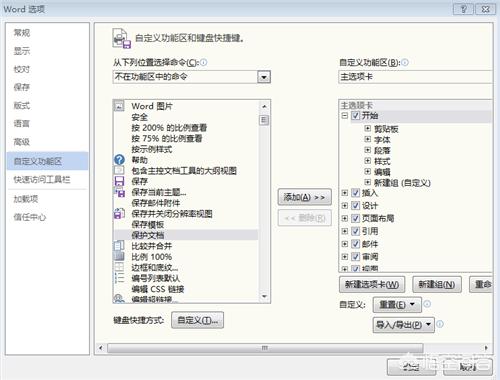Click the help question mark in the title bar
This screenshot has height=380, width=500.
463,9
